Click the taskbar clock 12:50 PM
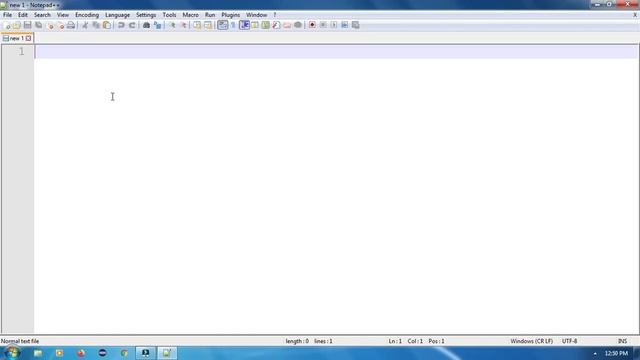Image resolution: width=640 pixels, height=360 pixels. point(616,353)
